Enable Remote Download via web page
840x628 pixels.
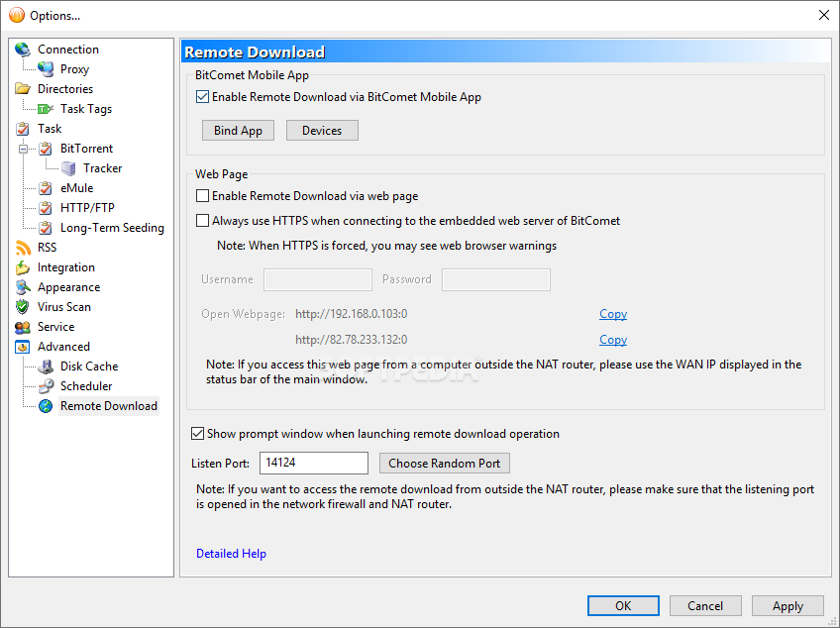tap(202, 196)
